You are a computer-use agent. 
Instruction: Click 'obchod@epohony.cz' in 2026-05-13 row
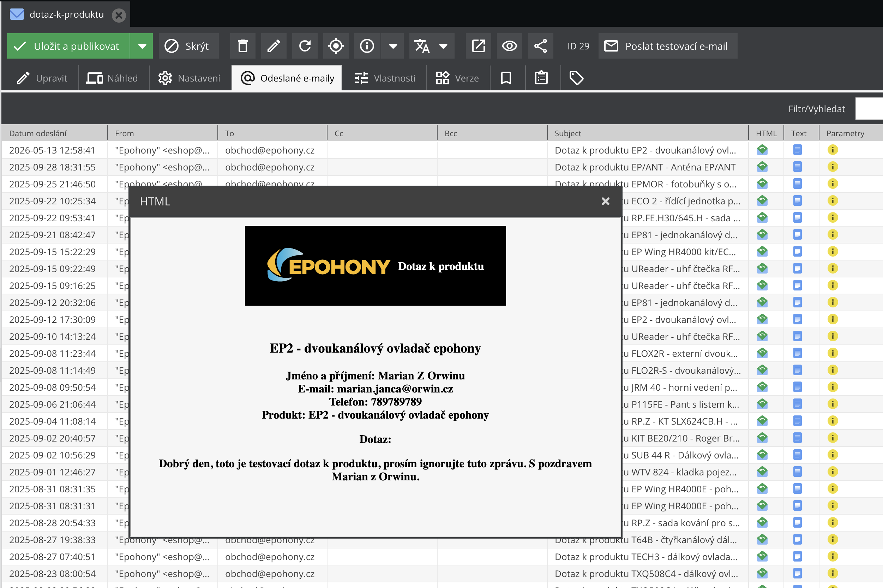[270, 150]
